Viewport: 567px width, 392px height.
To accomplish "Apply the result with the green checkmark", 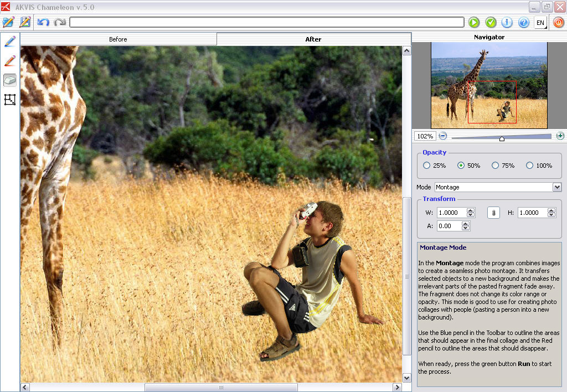I will click(491, 22).
